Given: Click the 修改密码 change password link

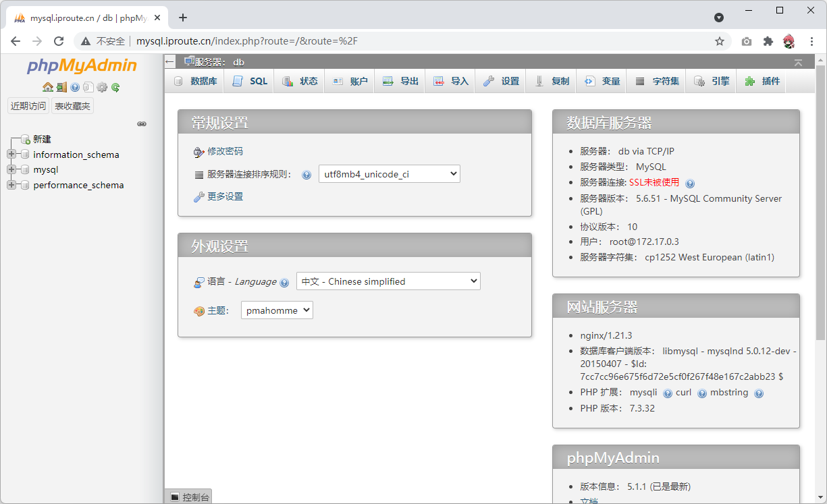Looking at the screenshot, I should pos(225,152).
